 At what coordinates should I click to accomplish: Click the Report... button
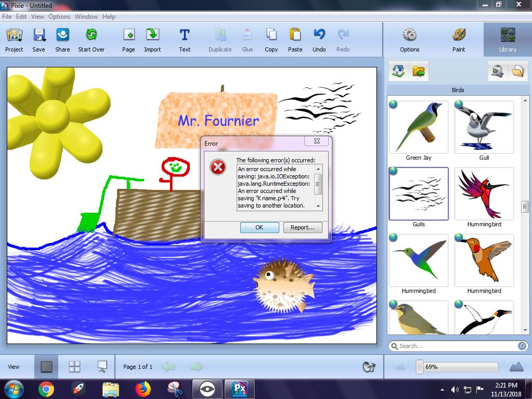(x=302, y=227)
